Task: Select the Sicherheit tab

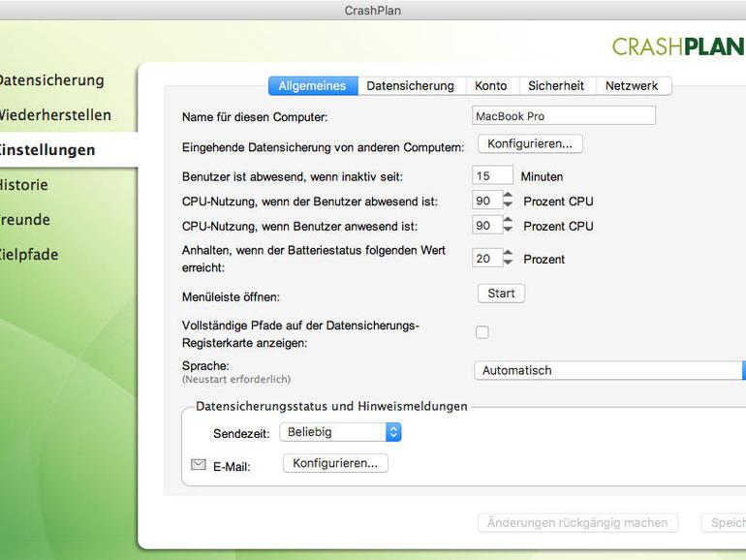Action: pos(556,86)
